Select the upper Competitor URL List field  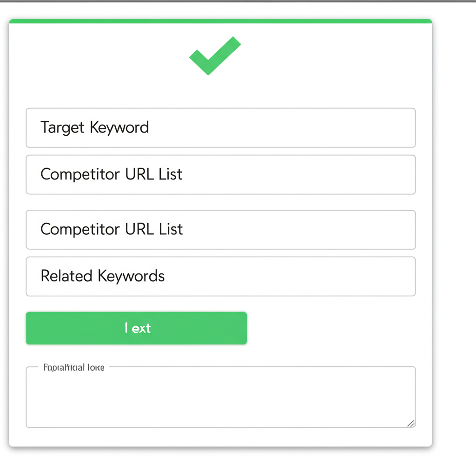pyautogui.click(x=220, y=174)
